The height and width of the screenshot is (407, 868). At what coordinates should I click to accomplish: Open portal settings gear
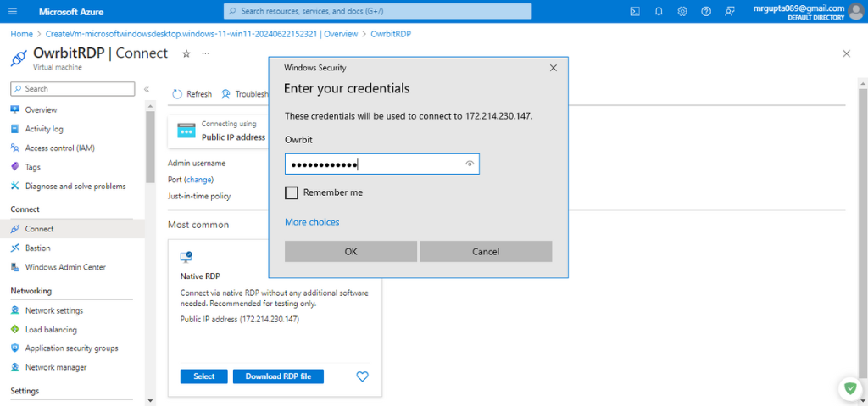[682, 11]
